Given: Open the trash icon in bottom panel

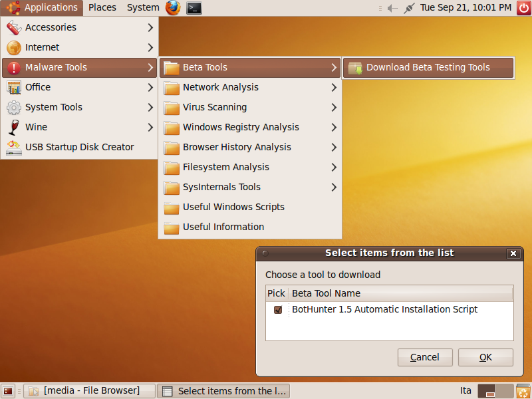Looking at the screenshot, I should pyautogui.click(x=523, y=391).
